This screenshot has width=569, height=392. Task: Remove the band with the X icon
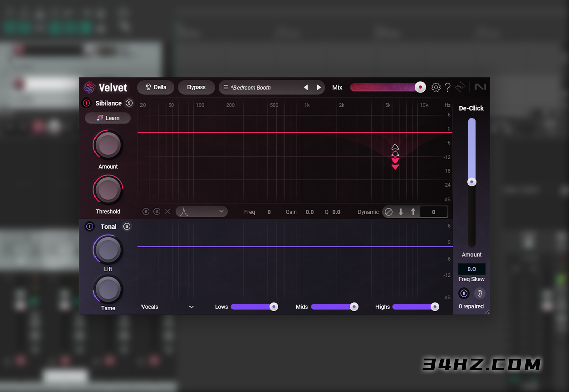pos(168,212)
